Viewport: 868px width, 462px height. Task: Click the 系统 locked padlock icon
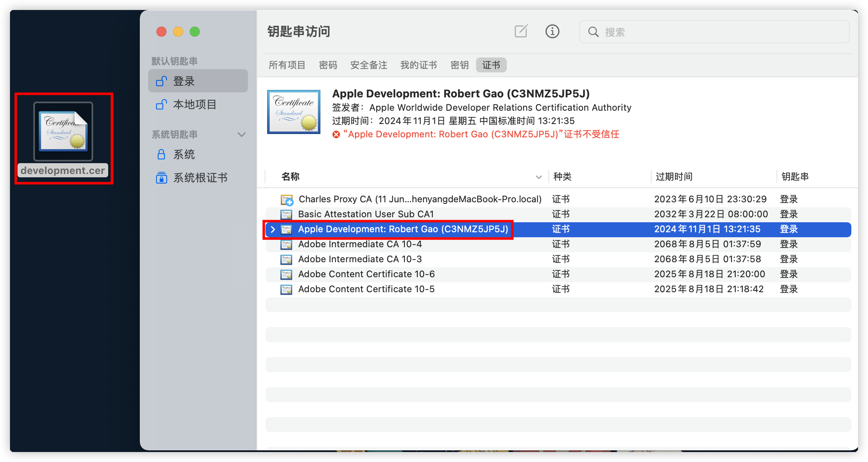(x=161, y=154)
